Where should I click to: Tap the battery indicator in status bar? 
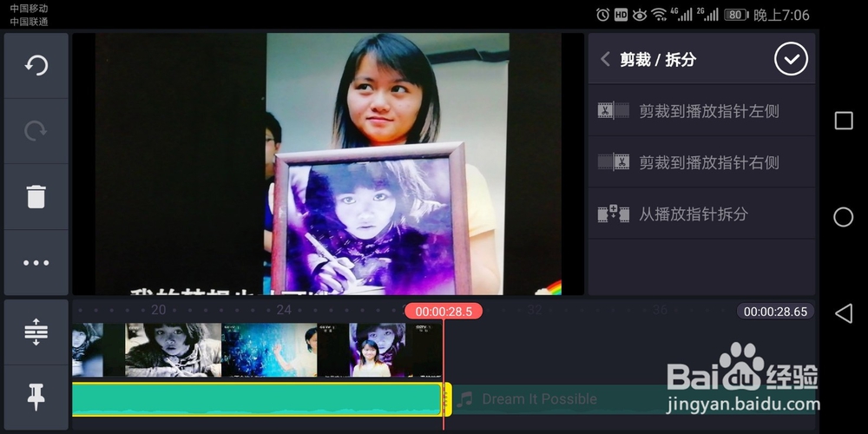pos(735,15)
